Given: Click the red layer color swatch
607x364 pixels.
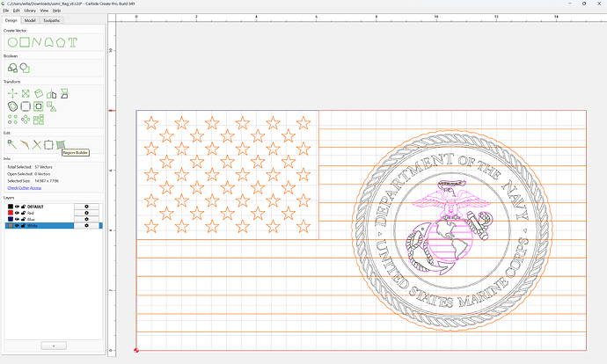Looking at the screenshot, I should (11, 213).
